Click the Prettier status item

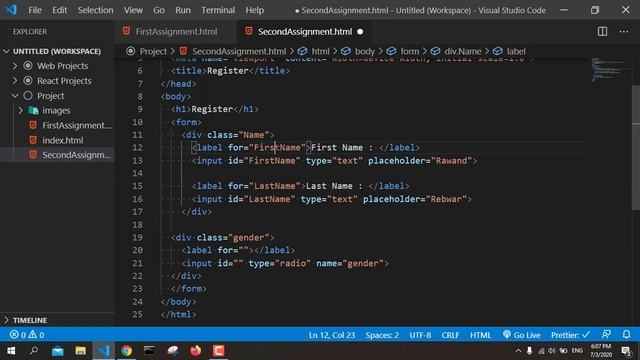point(570,335)
